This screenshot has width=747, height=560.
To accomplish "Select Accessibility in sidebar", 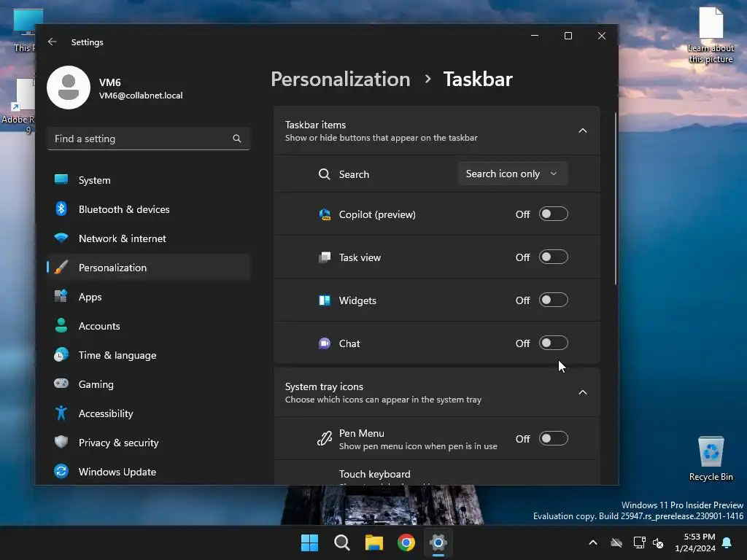I will coord(149,413).
